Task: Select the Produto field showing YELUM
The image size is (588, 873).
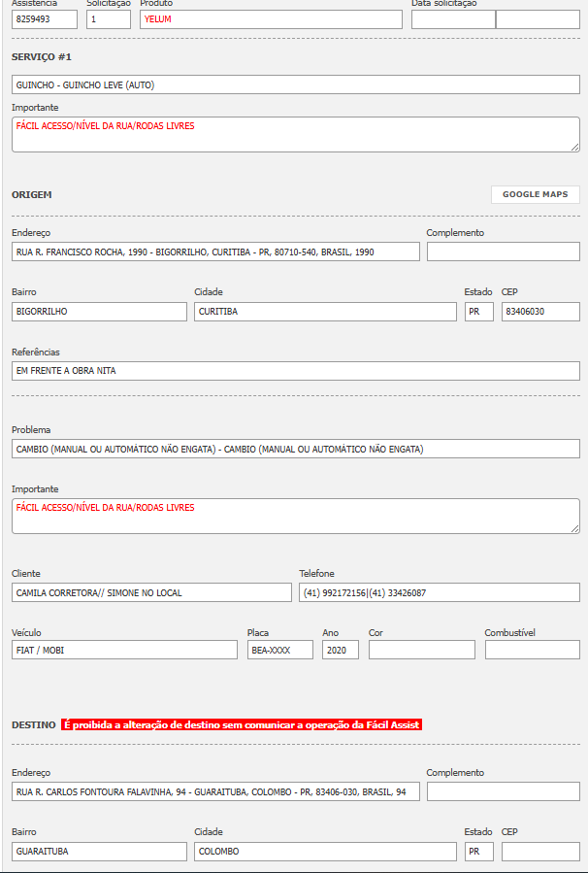Action: click(270, 19)
